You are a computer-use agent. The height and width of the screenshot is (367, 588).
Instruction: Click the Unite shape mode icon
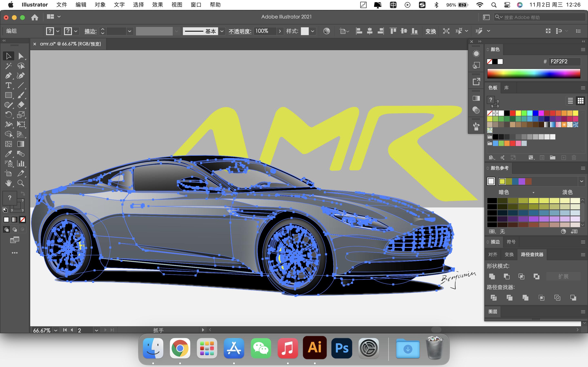(x=492, y=276)
